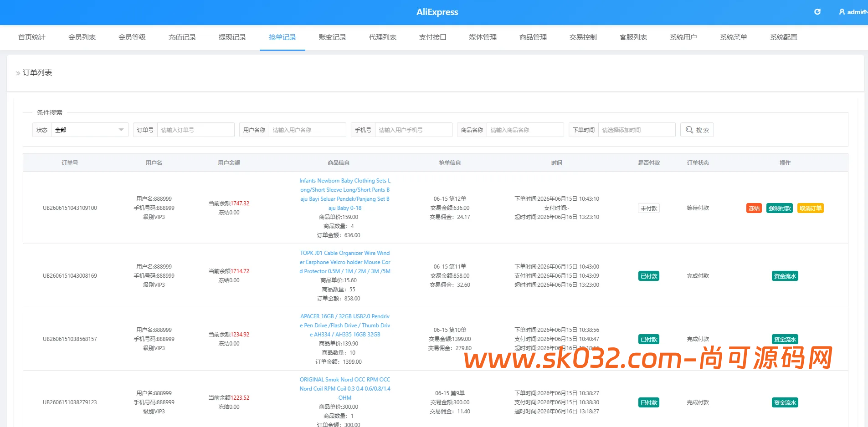The width and height of the screenshot is (868, 427).
Task: Click the 等待付款 order status text
Action: 698,208
